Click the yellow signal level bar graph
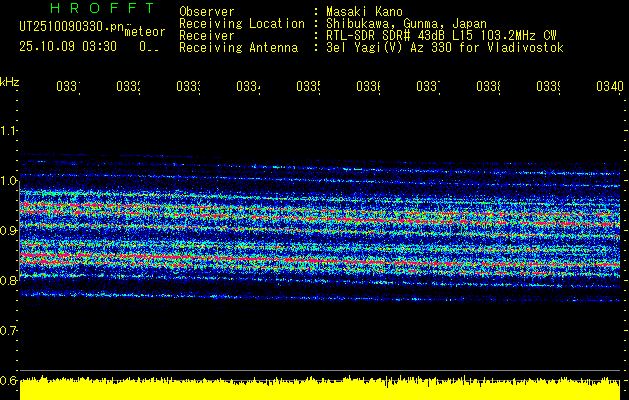The image size is (629, 400). coord(320,388)
